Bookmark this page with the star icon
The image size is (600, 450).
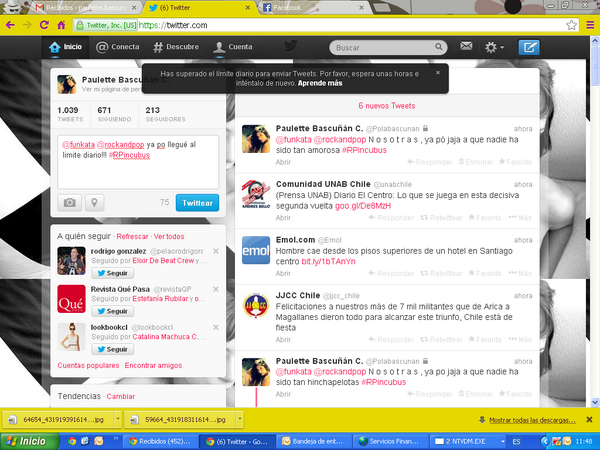(571, 25)
